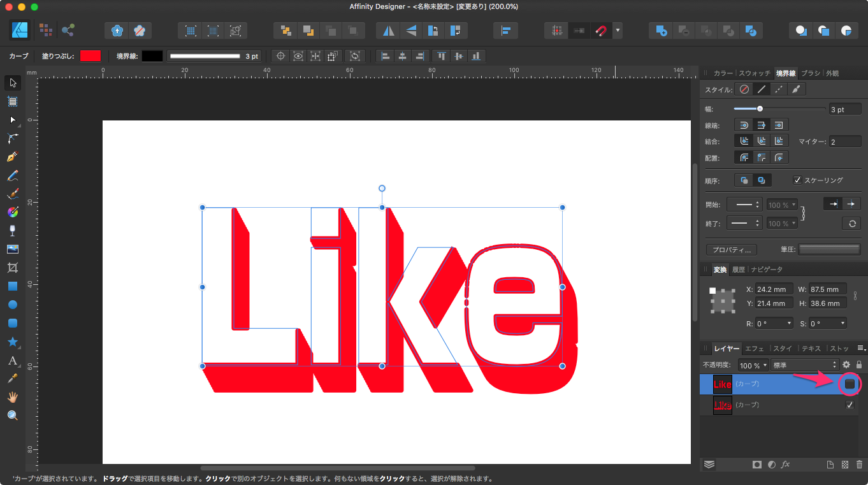Screen dimensions: 868x485
Task: Click the 幅 stroke width slider
Action: [x=779, y=109]
